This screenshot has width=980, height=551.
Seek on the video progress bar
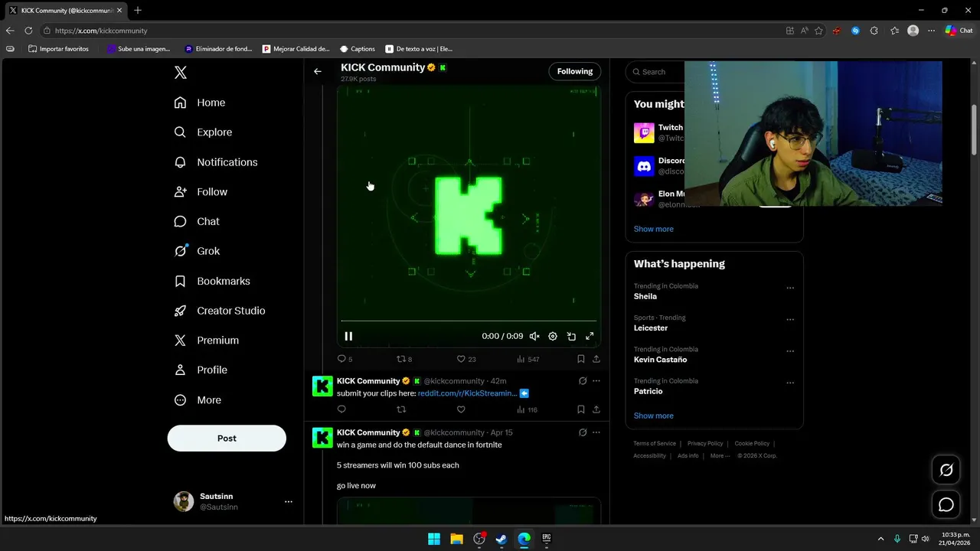coord(469,321)
